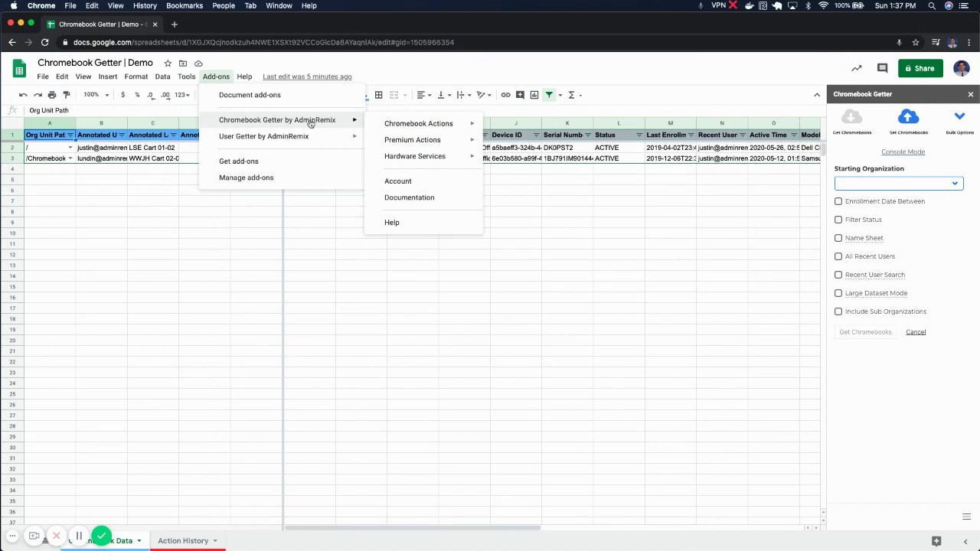Bookmark this page star icon
This screenshot has width=980, height=551.
coord(915,42)
